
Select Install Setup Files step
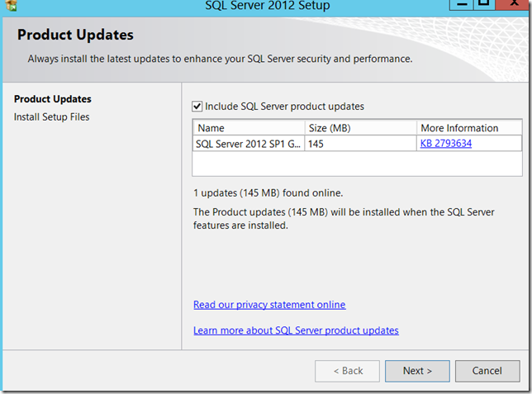[x=51, y=117]
